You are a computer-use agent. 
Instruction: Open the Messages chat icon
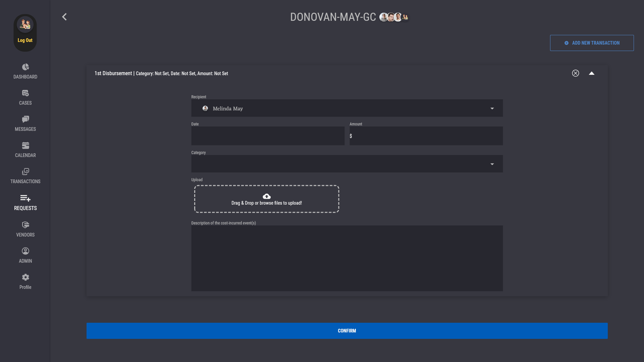(x=25, y=119)
